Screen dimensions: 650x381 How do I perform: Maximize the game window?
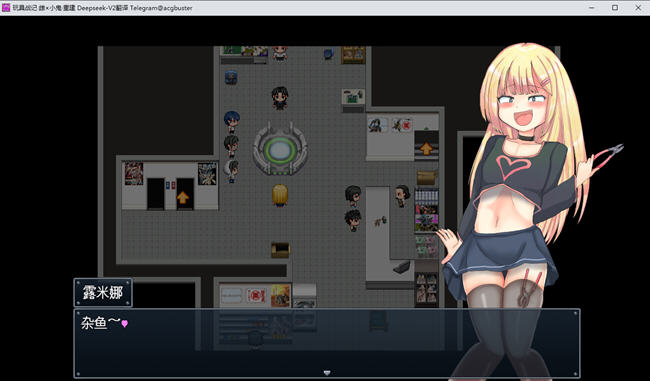click(x=615, y=7)
